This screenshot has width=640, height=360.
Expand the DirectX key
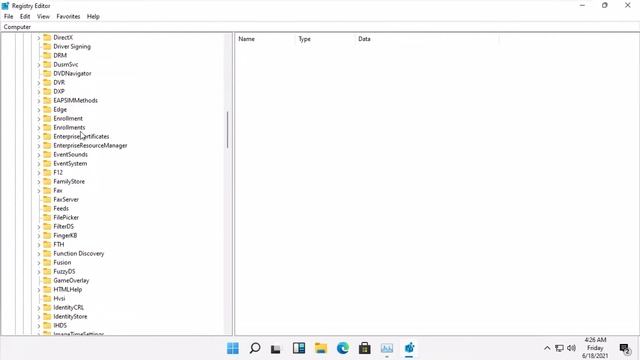click(x=39, y=38)
